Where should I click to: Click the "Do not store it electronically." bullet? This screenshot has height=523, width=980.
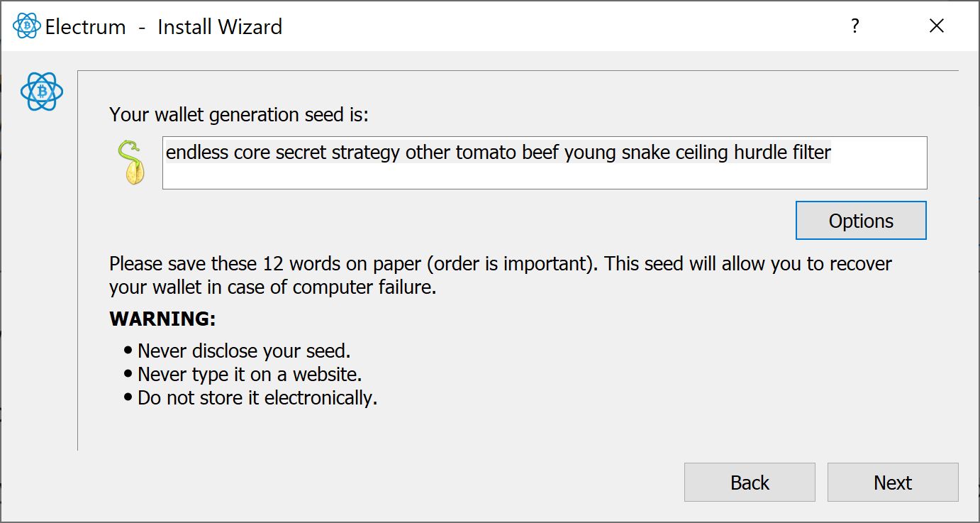coord(257,397)
